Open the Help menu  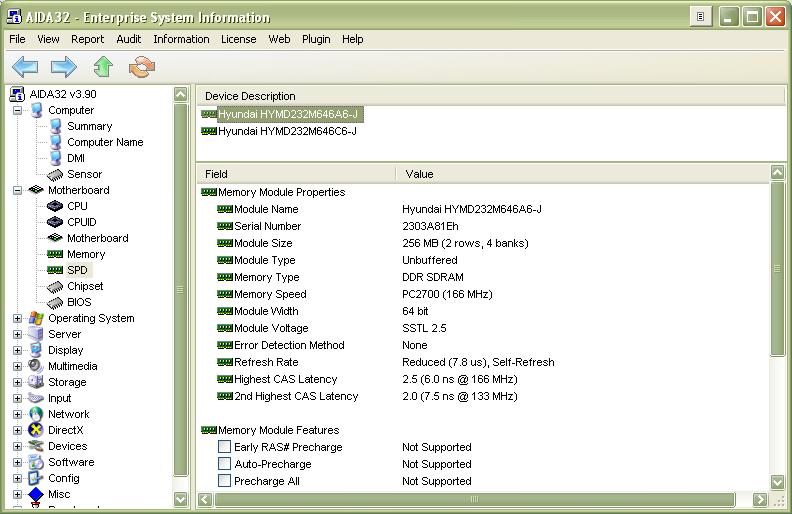(x=353, y=39)
